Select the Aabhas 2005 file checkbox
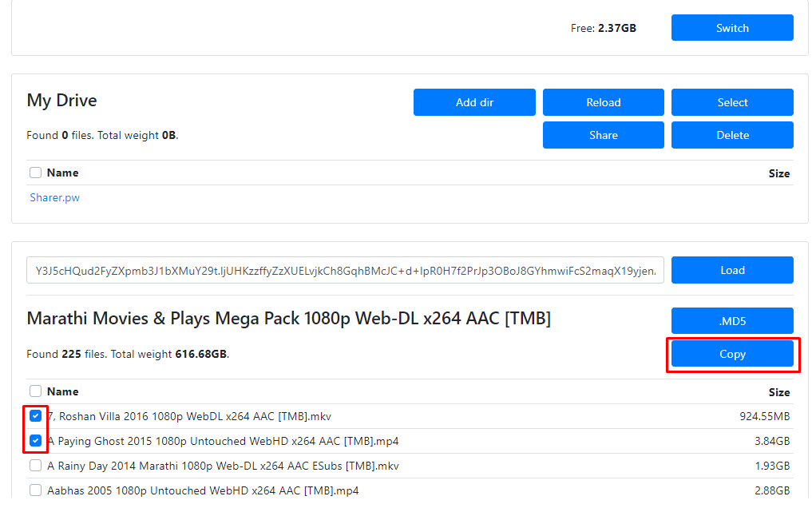 click(x=35, y=490)
